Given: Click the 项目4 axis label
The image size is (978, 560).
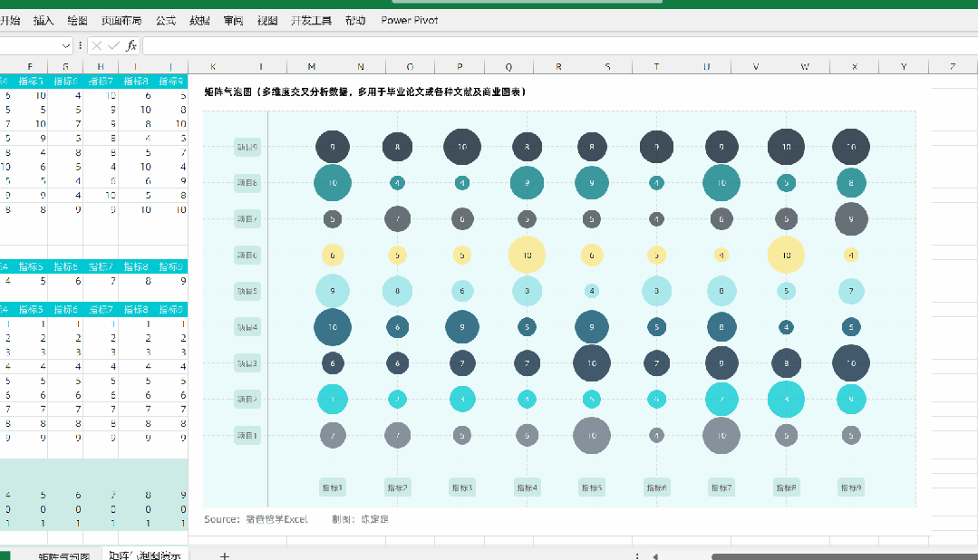Looking at the screenshot, I should [x=247, y=327].
